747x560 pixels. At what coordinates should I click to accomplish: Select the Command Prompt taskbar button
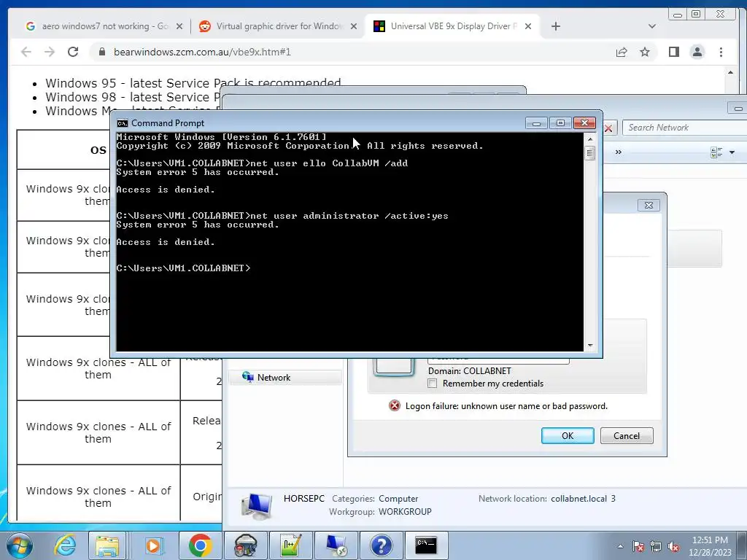point(426,545)
